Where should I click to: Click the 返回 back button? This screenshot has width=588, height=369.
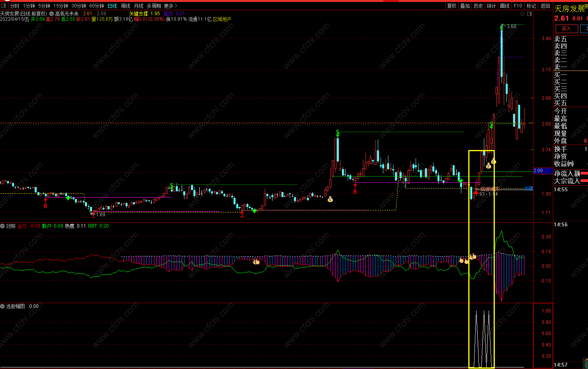pos(545,6)
